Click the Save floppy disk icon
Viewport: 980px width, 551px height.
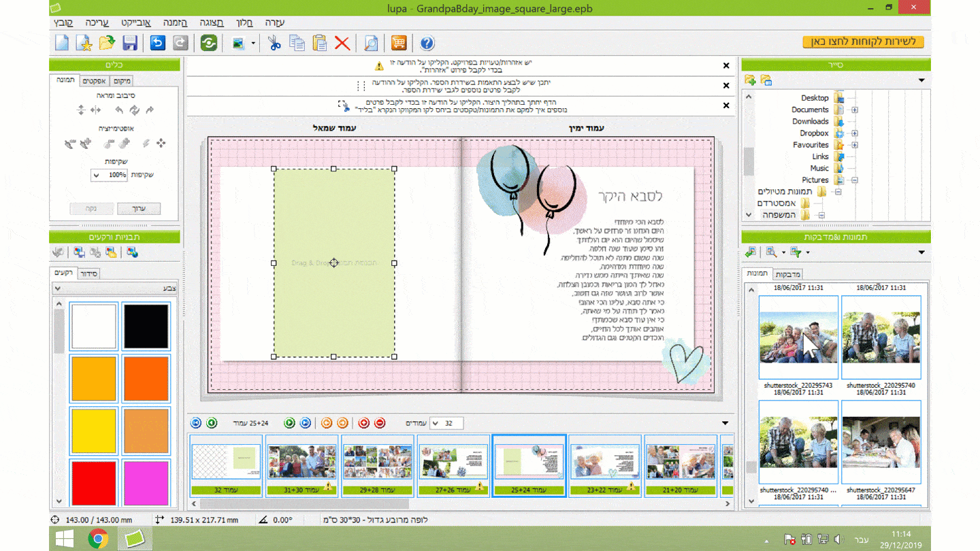[129, 43]
